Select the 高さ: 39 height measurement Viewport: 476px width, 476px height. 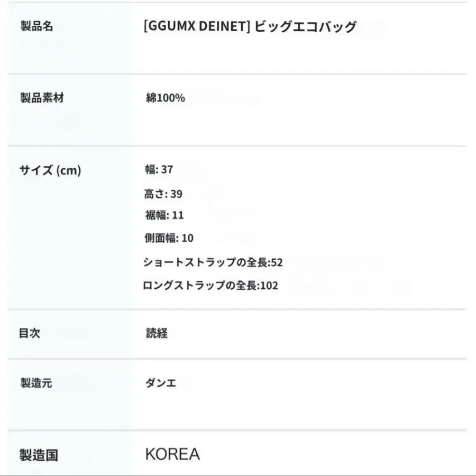(x=163, y=194)
